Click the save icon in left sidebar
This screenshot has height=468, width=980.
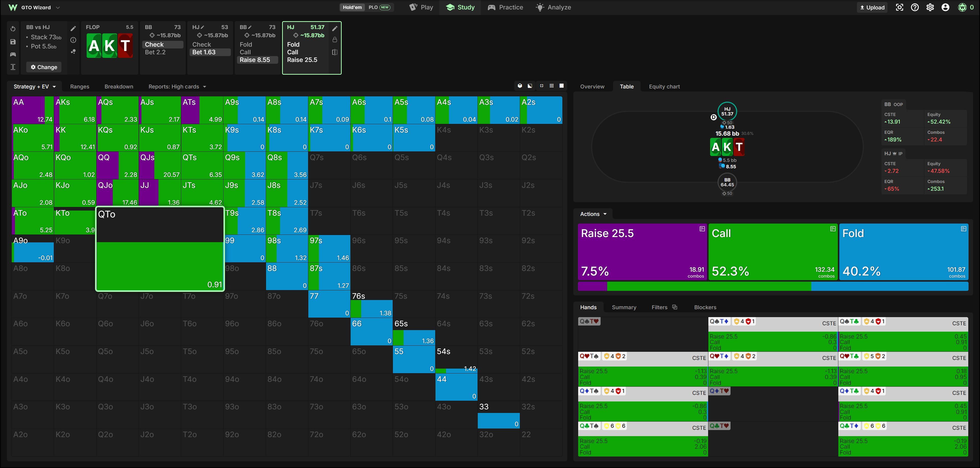13,42
